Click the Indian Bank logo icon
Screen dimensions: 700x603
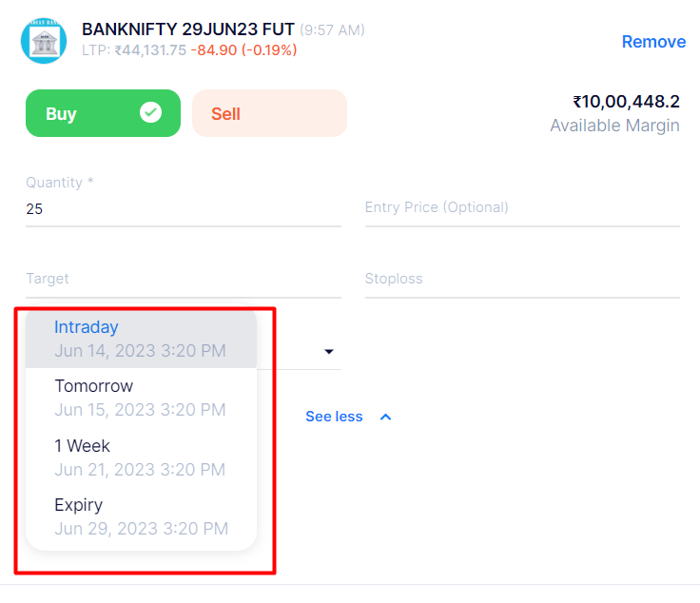pos(44,42)
